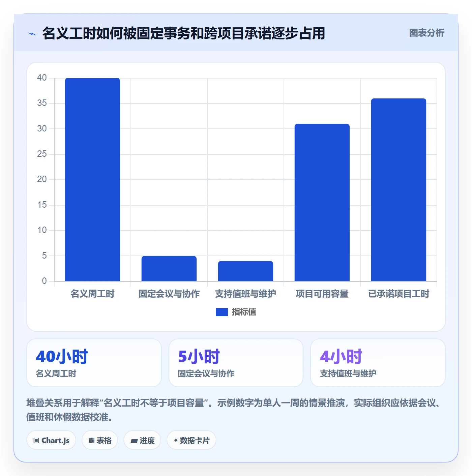472x476 pixels.
Task: Click the 进度 tag
Action: point(142,440)
